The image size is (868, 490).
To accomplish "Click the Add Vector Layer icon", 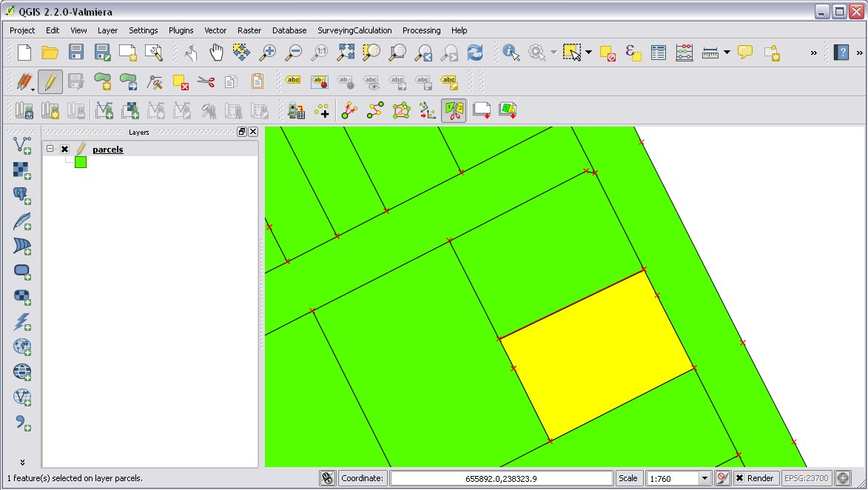I will [x=22, y=144].
